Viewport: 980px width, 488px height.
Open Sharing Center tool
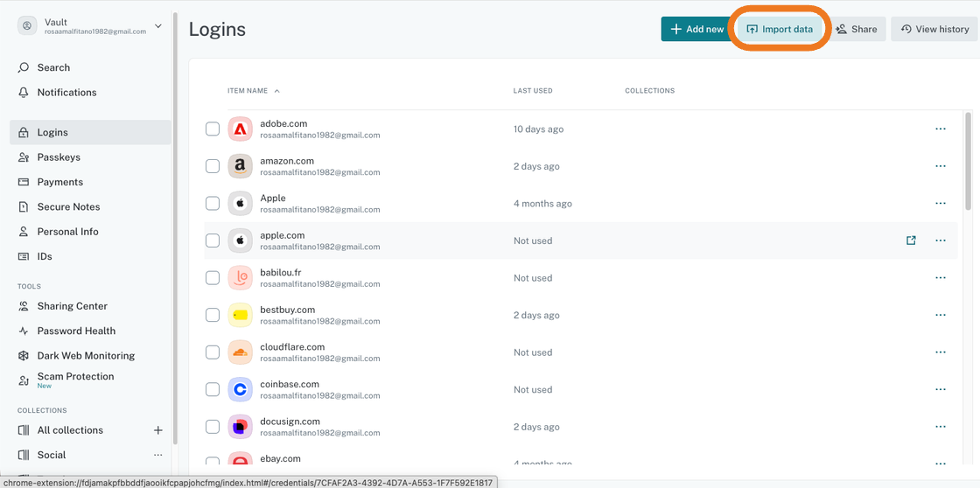pyautogui.click(x=91, y=306)
